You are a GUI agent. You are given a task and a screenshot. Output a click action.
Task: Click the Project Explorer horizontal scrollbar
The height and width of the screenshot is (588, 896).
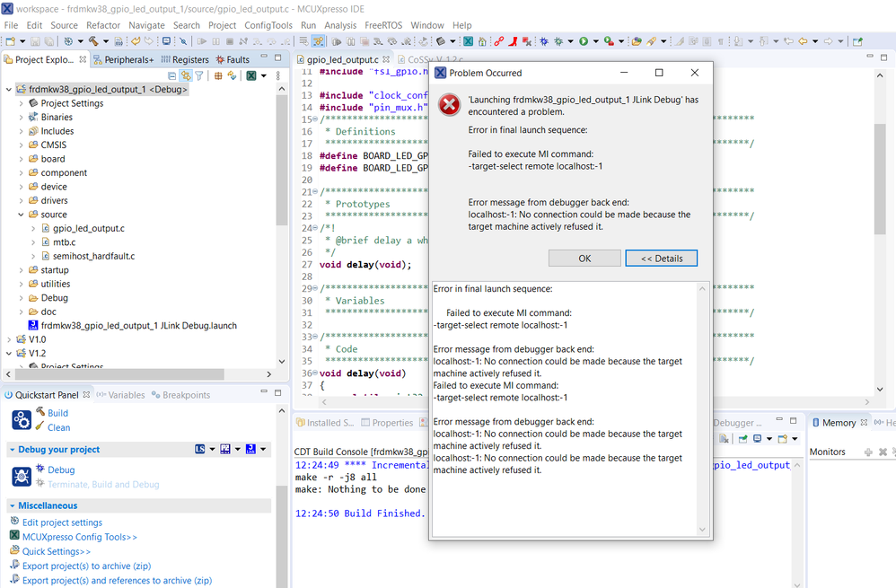tap(119, 374)
